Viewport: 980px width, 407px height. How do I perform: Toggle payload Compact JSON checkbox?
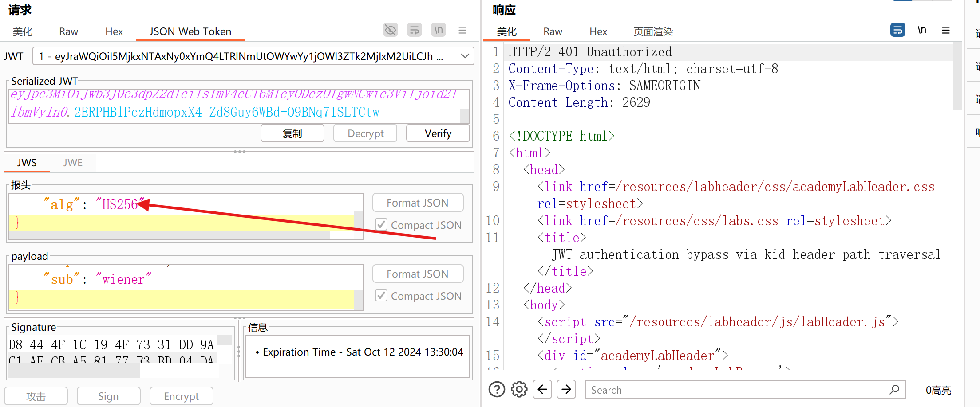point(381,295)
